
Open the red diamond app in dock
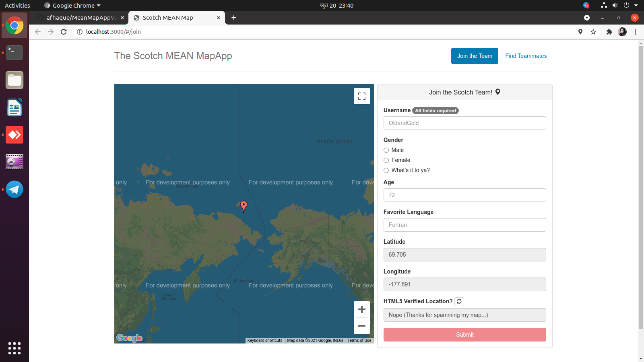click(x=14, y=135)
